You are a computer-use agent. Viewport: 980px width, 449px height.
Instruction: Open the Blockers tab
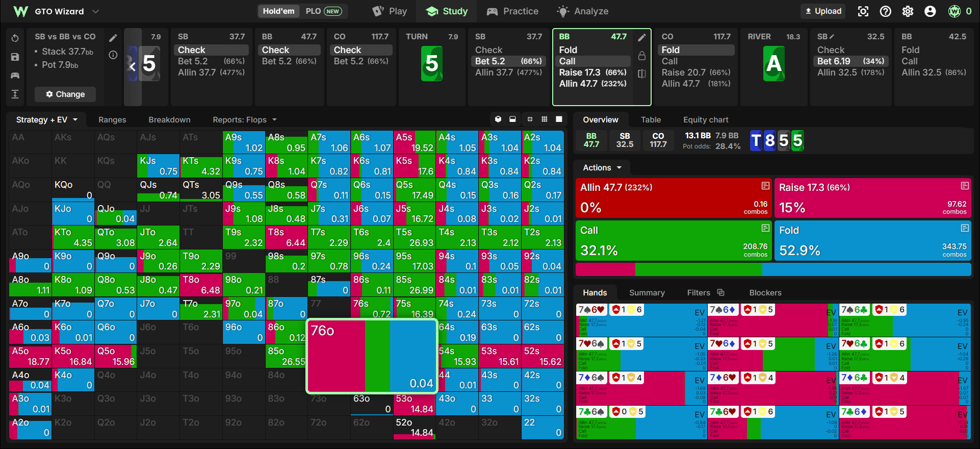(765, 292)
